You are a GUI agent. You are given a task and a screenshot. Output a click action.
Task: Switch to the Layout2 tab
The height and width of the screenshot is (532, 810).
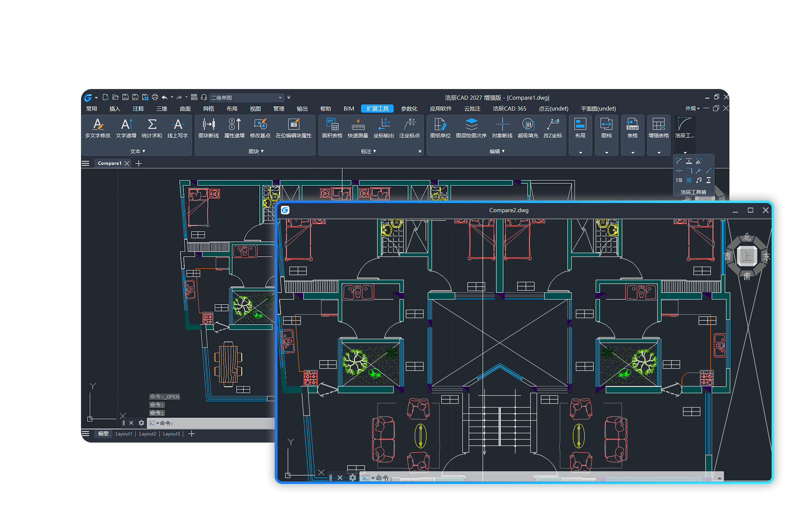tap(148, 434)
